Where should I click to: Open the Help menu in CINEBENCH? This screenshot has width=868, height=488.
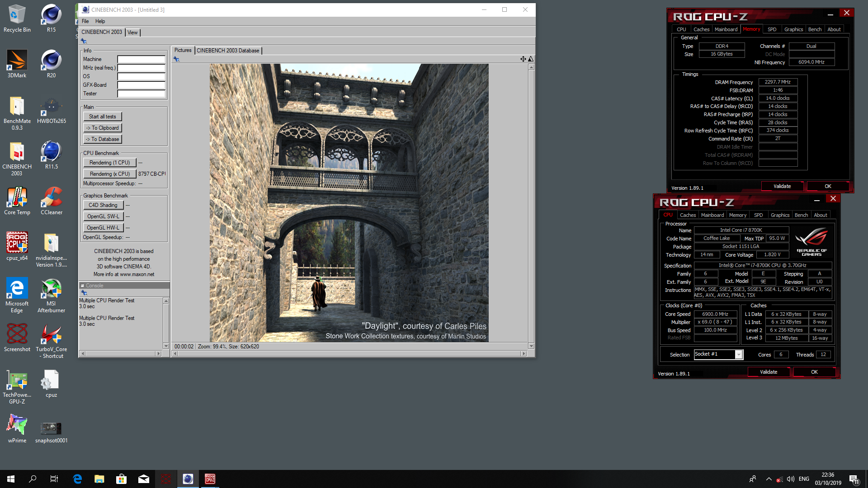100,21
